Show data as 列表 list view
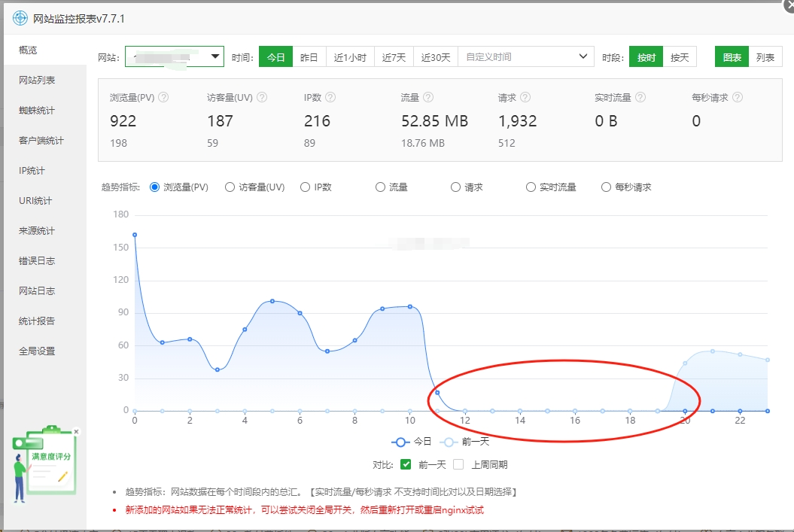794x532 pixels. [x=765, y=56]
